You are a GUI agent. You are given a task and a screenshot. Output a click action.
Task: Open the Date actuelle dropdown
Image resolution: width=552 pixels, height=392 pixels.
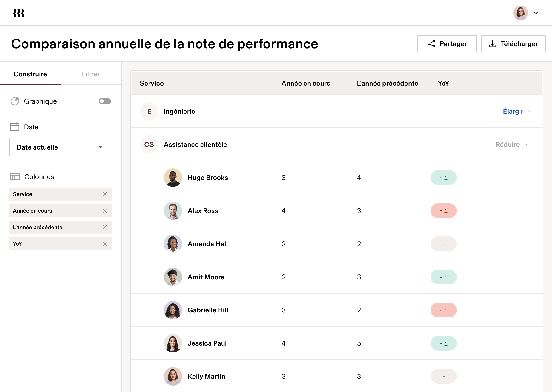pos(60,147)
